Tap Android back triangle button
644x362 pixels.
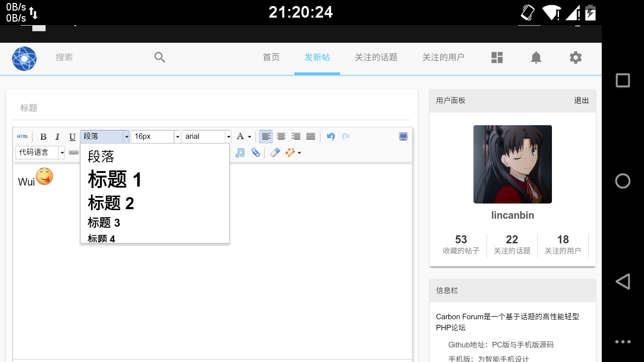click(x=623, y=282)
